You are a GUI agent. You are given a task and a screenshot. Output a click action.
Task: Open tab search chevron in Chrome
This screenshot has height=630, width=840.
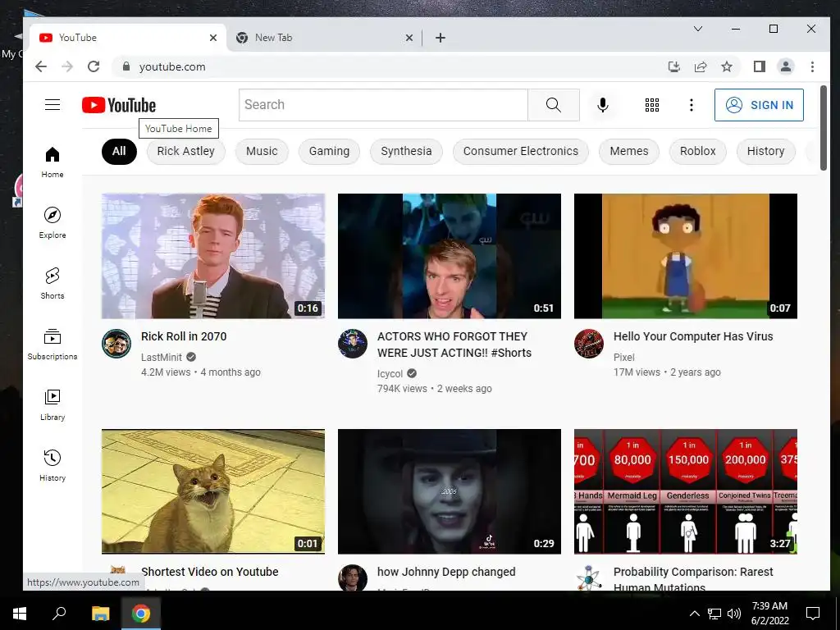point(697,29)
